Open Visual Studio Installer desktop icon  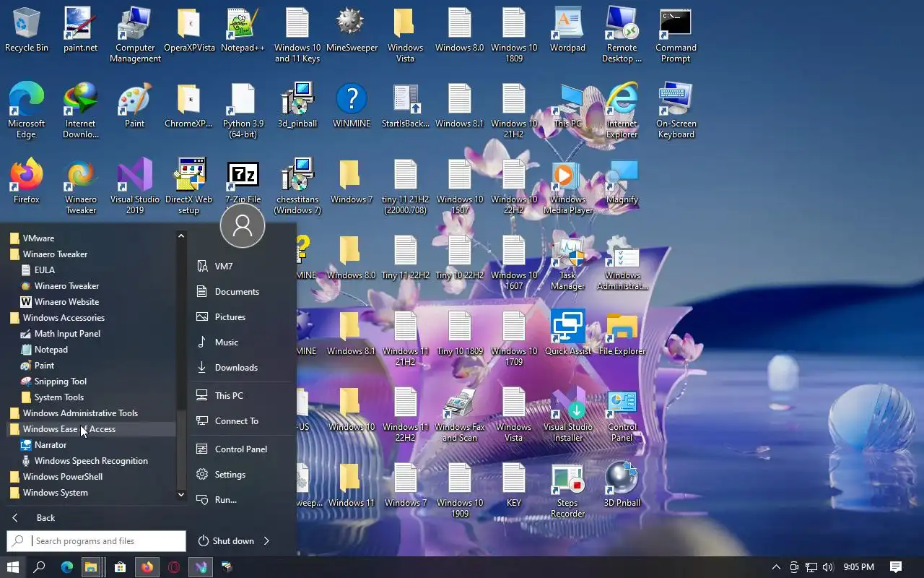click(x=567, y=414)
